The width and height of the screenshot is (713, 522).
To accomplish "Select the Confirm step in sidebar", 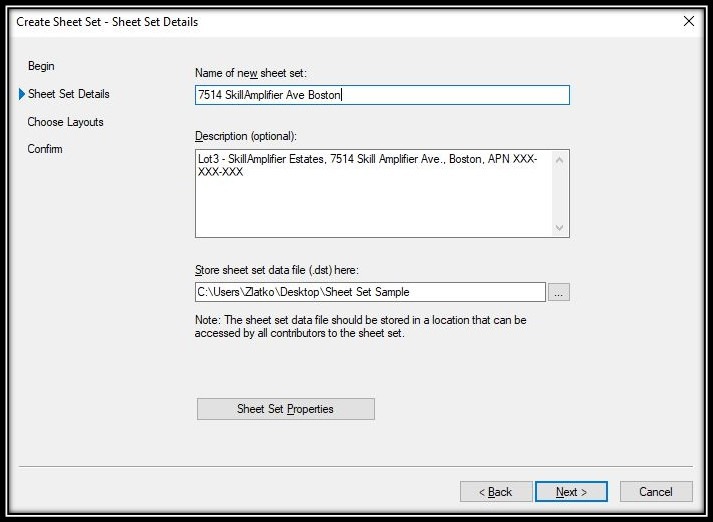I will 45,149.
